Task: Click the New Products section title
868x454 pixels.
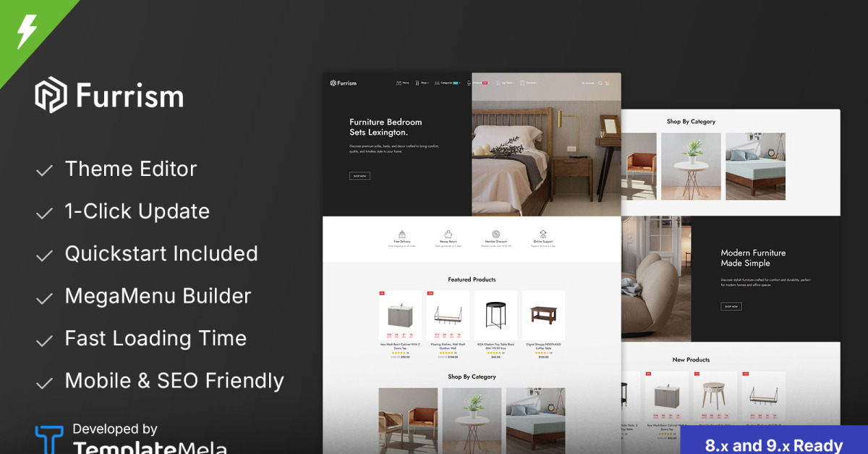Action: (x=691, y=360)
